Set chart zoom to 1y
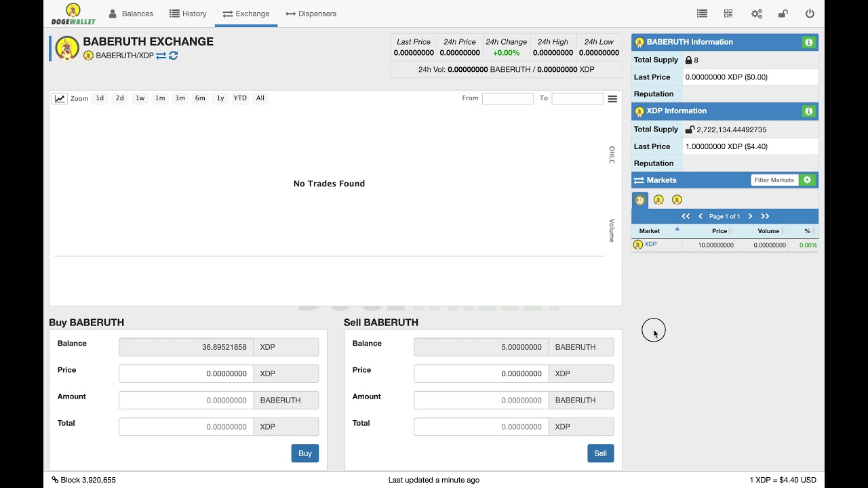 click(220, 98)
